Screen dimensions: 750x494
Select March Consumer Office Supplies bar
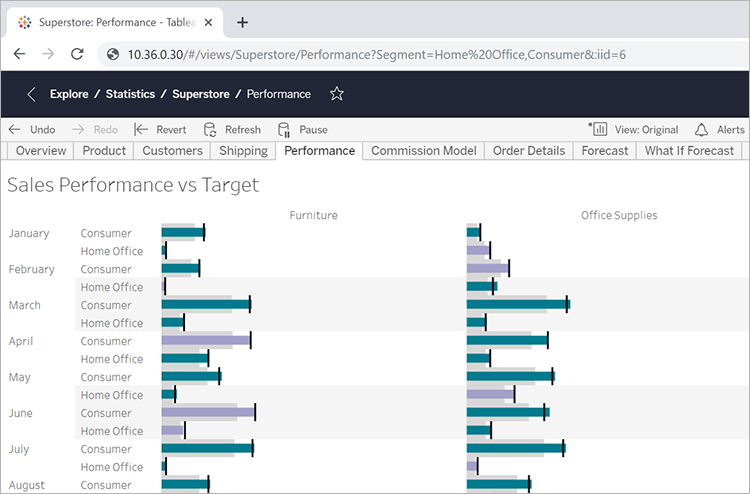(518, 304)
